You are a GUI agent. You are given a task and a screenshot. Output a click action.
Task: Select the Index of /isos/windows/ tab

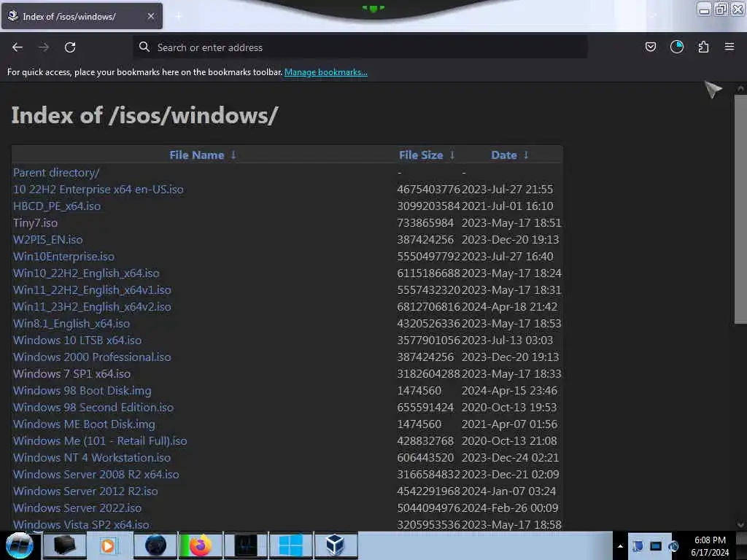pyautogui.click(x=82, y=16)
